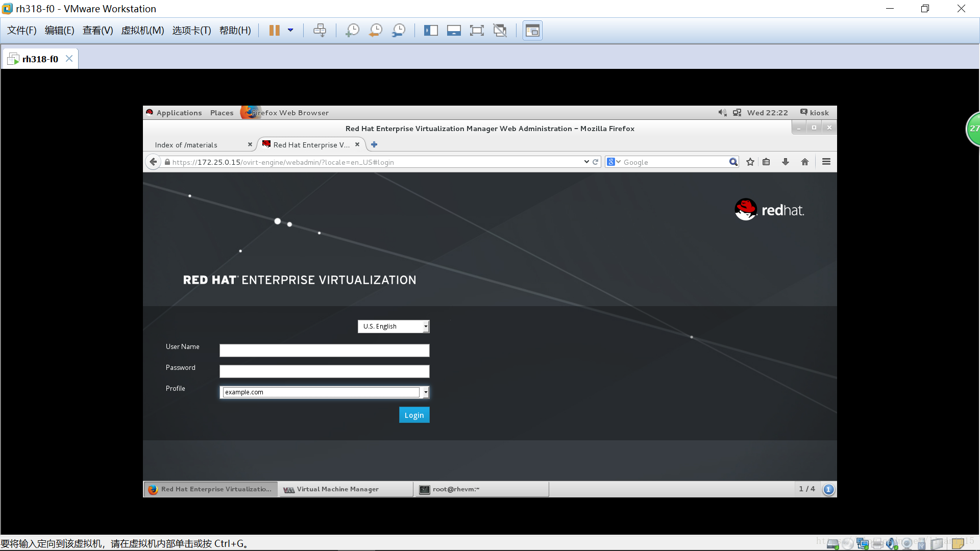
Task: Click the network icon in guest panel
Action: 737,113
